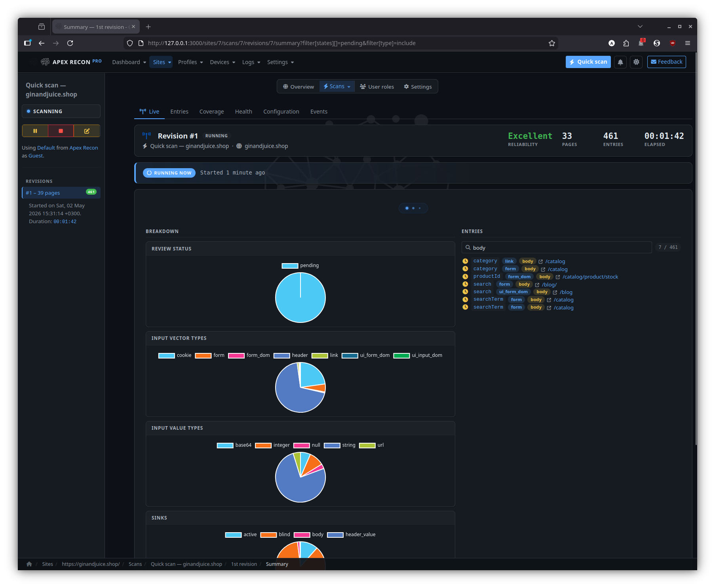
Task: Click the blue pending pie slice
Action: [x=300, y=298]
